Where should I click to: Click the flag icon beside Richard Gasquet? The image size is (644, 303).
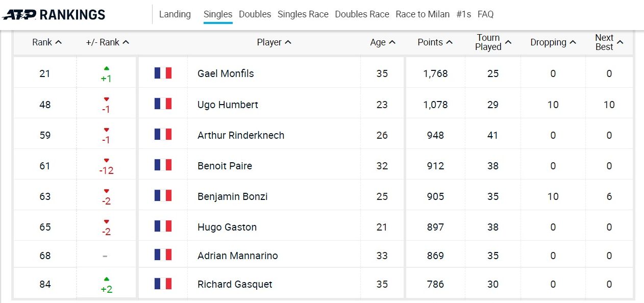[x=163, y=284]
